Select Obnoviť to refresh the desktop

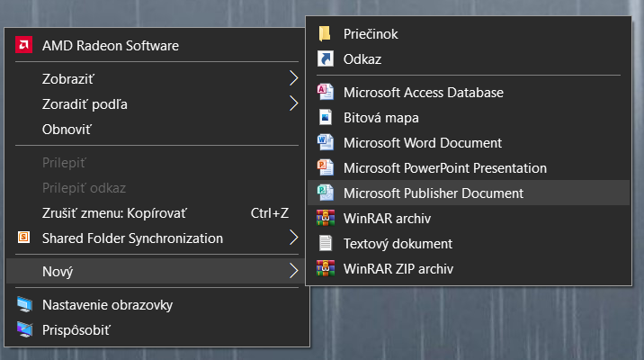pos(67,129)
